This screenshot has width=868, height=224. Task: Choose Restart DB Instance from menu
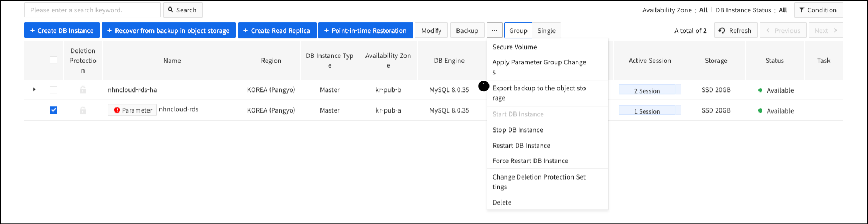click(521, 146)
